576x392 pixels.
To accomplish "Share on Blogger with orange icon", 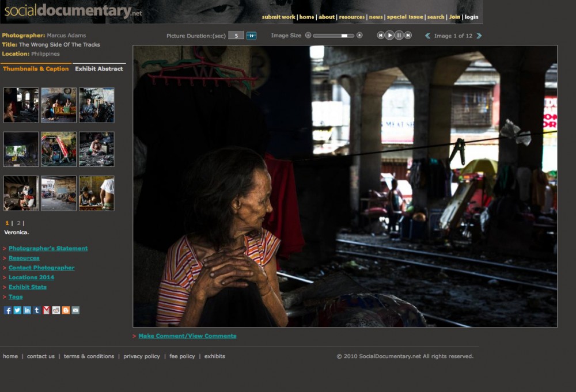I will tap(66, 310).
